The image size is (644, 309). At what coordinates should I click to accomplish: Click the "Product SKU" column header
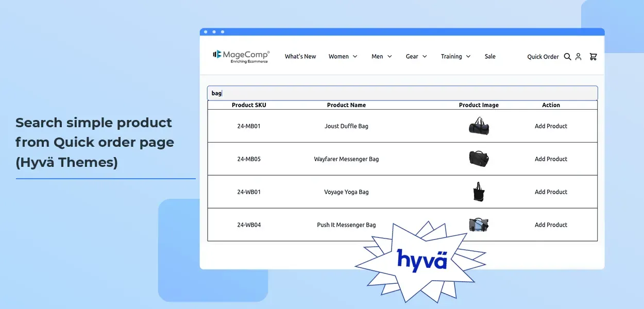(249, 105)
